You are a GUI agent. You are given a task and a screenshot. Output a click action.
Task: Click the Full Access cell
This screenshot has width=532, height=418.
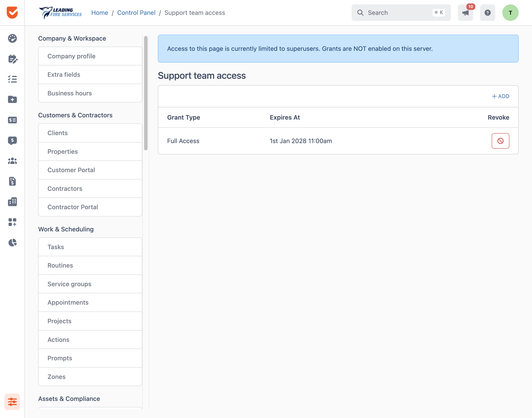coord(183,141)
